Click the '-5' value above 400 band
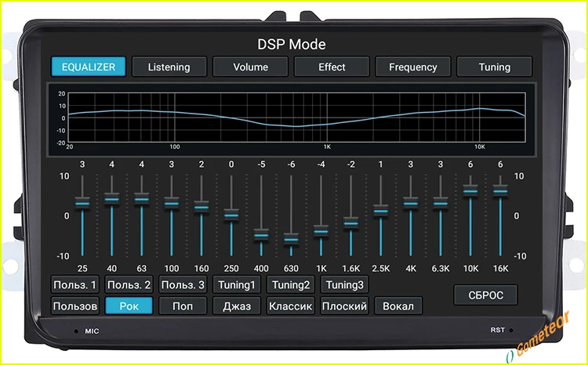 coord(261,164)
